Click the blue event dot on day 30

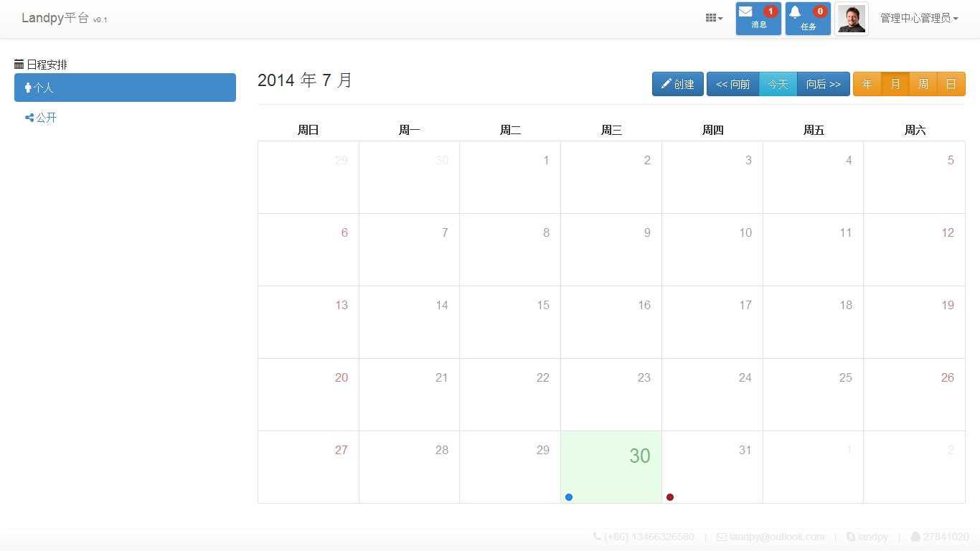pyautogui.click(x=569, y=497)
